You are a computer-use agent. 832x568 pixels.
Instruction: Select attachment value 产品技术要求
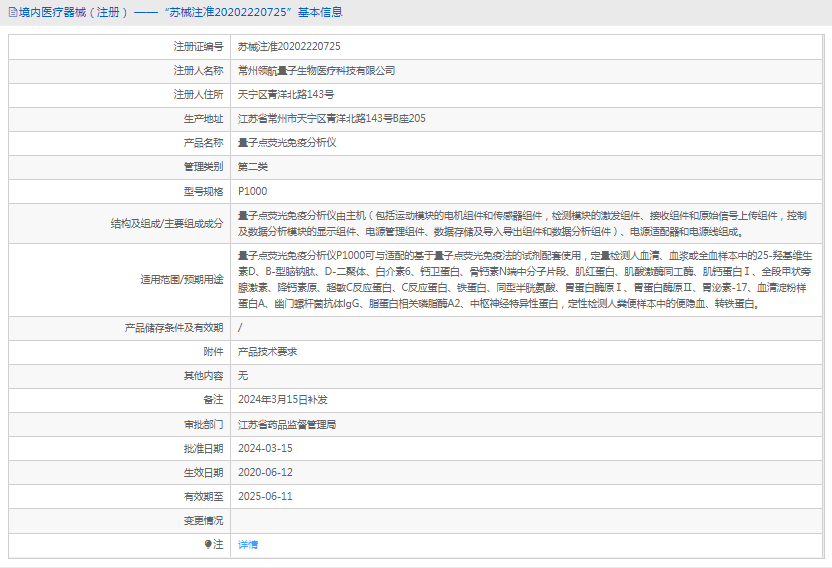pos(267,351)
